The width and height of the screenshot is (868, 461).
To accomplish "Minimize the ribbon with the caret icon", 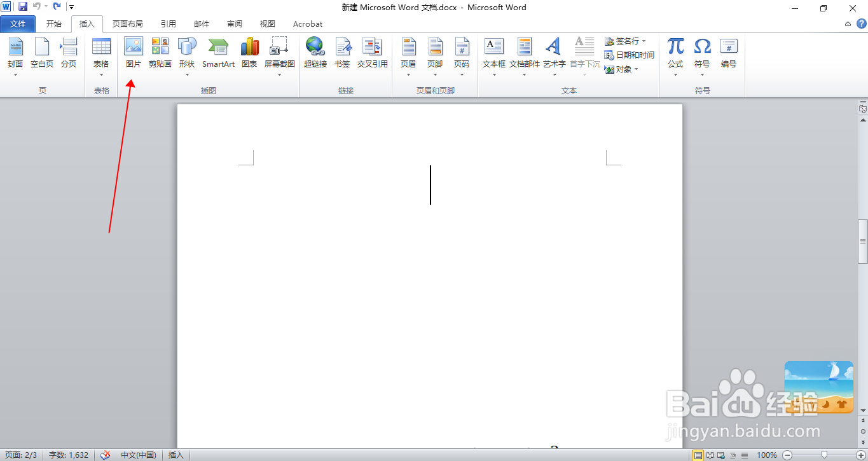I will (x=848, y=24).
